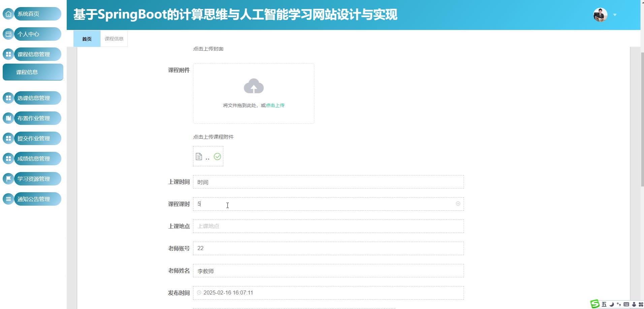This screenshot has width=644, height=309.
Task: Open the 系统首页 home icon
Action: pos(8,14)
